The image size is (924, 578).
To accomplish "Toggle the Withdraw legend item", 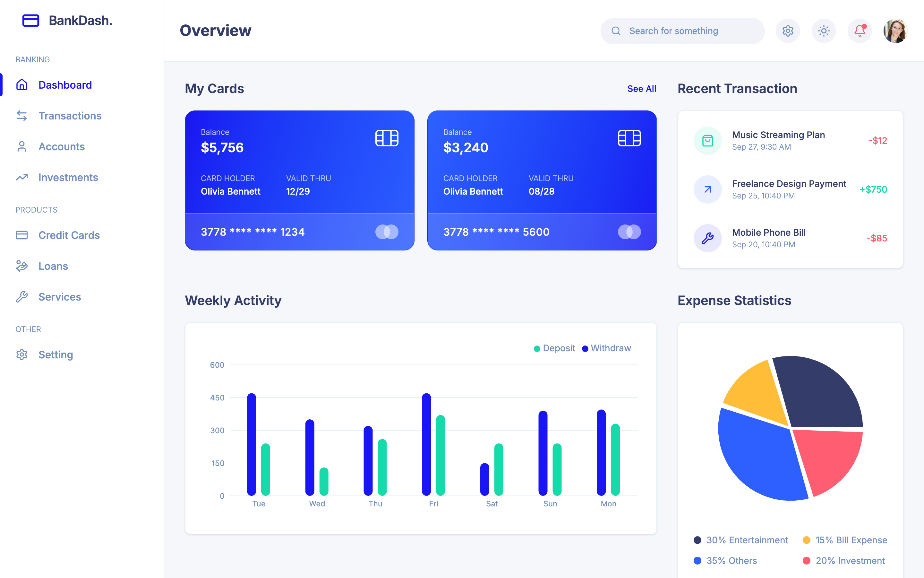I will (x=606, y=348).
